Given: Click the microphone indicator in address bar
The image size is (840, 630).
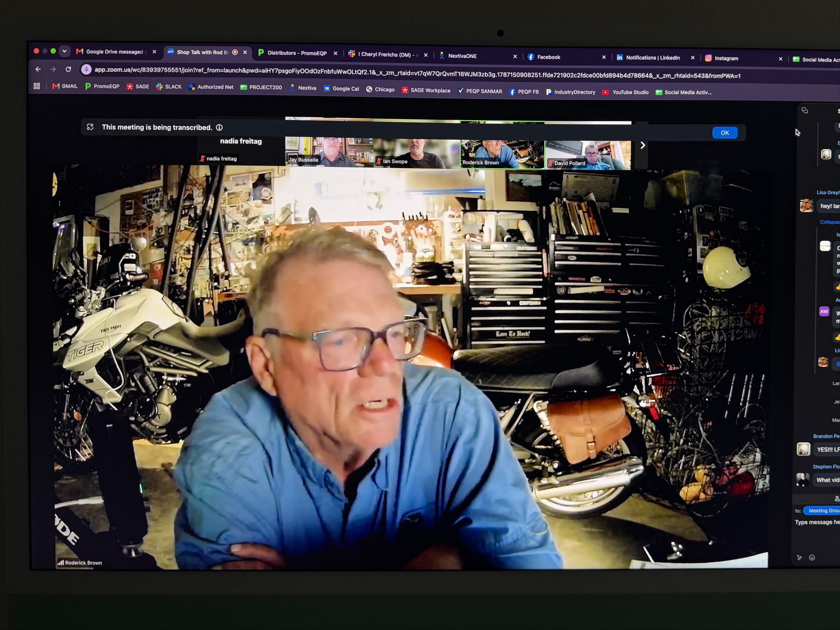Looking at the screenshot, I should click(x=86, y=69).
